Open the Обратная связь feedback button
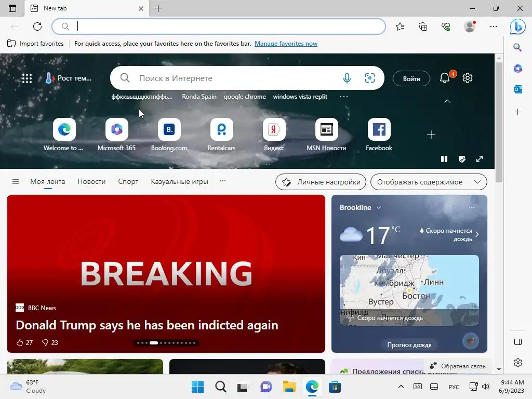This screenshot has height=399, width=532. 458,366
